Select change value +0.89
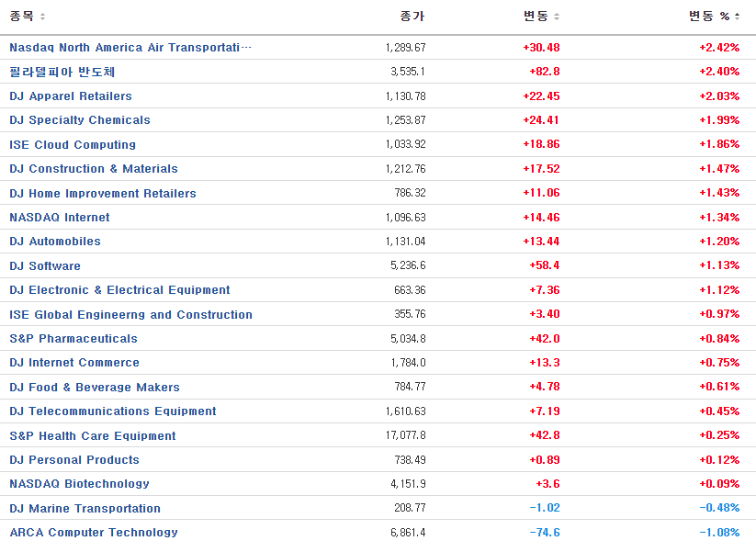756x552 pixels. click(545, 460)
